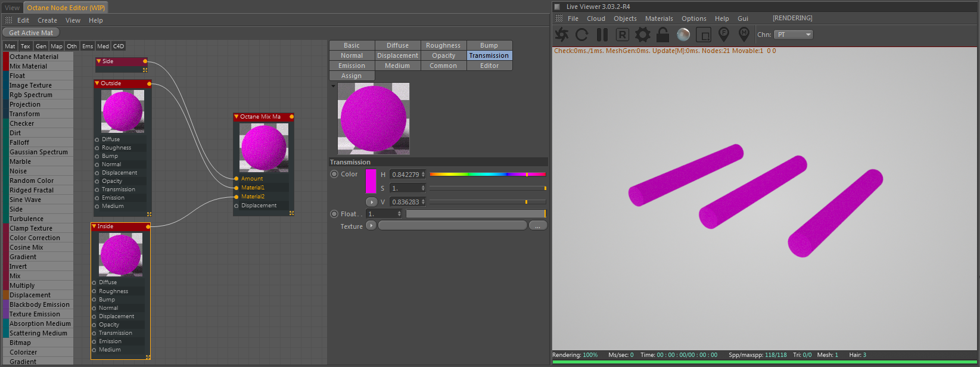Screen dimensions: 980x367
Task: Toggle the Mat node filter
Action: [x=10, y=46]
